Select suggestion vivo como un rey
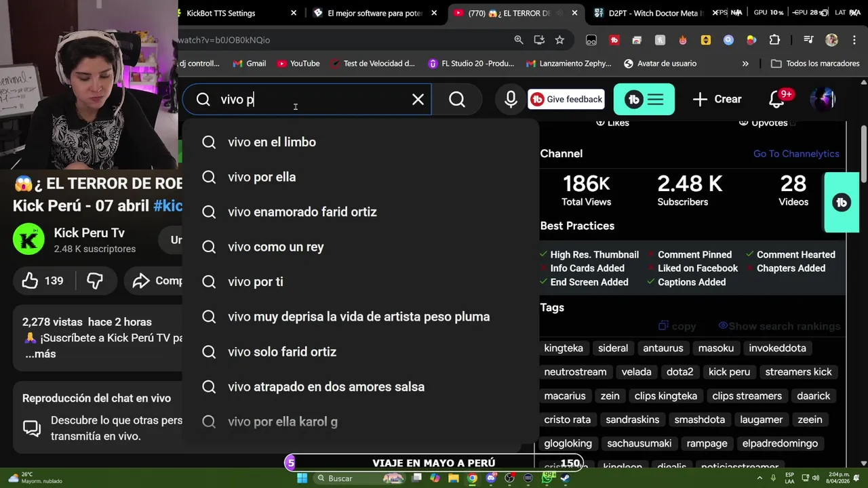The width and height of the screenshot is (868, 488). click(360, 247)
